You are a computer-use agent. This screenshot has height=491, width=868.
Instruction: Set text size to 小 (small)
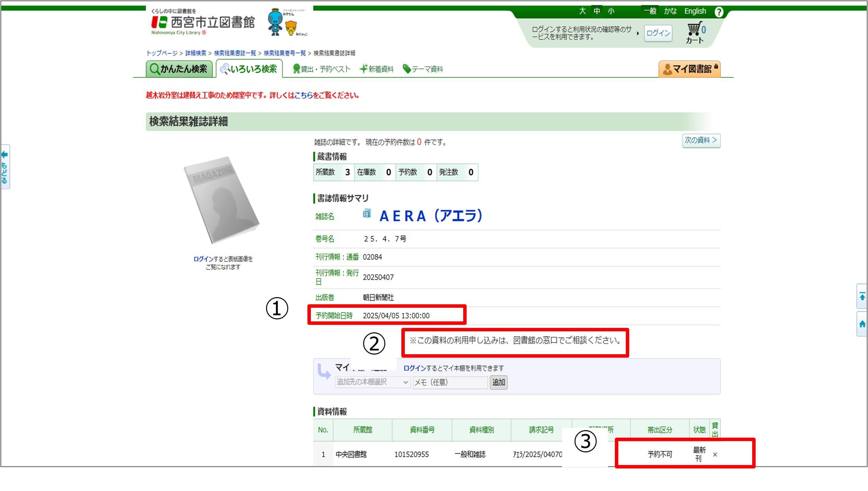coord(611,11)
